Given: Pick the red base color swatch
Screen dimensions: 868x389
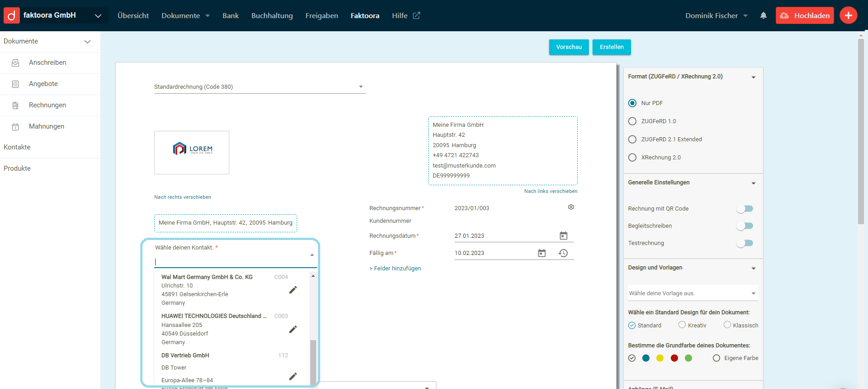Looking at the screenshot, I should (674, 358).
